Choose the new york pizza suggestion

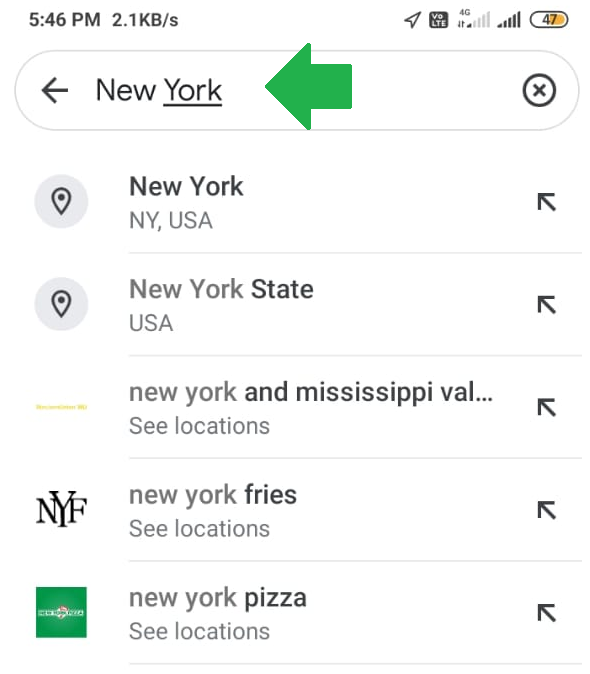pyautogui.click(x=297, y=613)
